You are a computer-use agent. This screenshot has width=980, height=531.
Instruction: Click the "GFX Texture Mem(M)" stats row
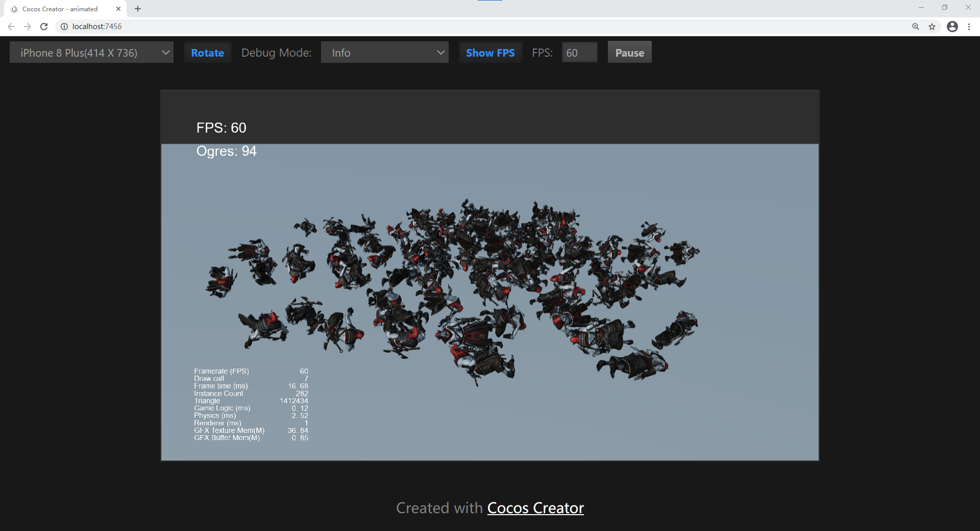(x=251, y=430)
